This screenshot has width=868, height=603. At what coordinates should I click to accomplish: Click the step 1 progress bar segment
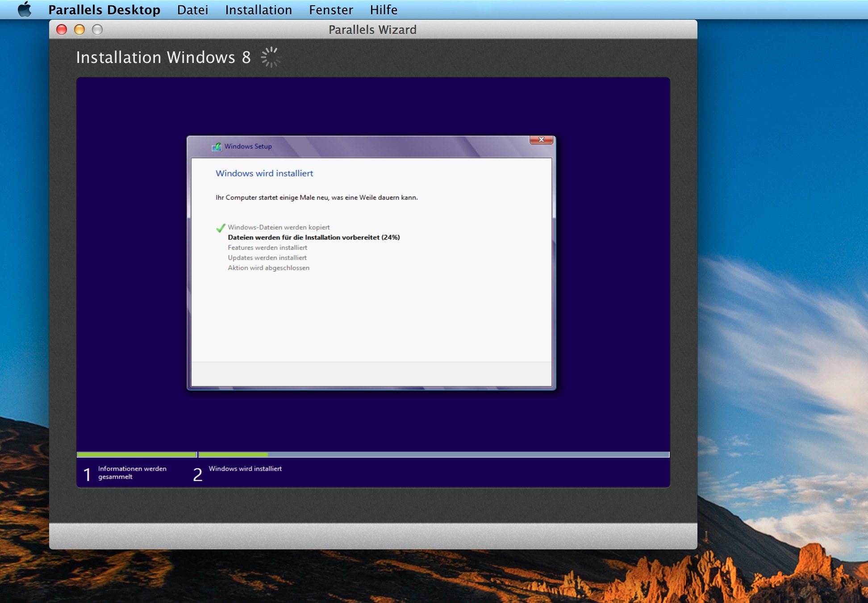click(x=137, y=455)
